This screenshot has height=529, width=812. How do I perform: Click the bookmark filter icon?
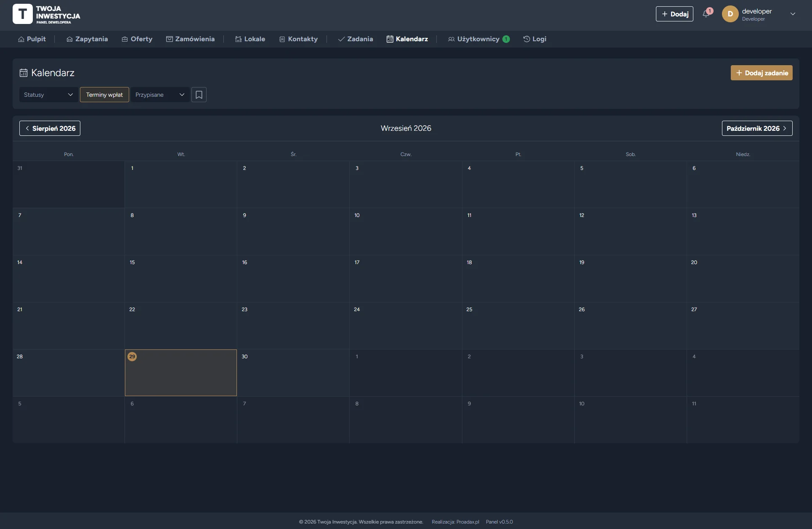pyautogui.click(x=199, y=95)
